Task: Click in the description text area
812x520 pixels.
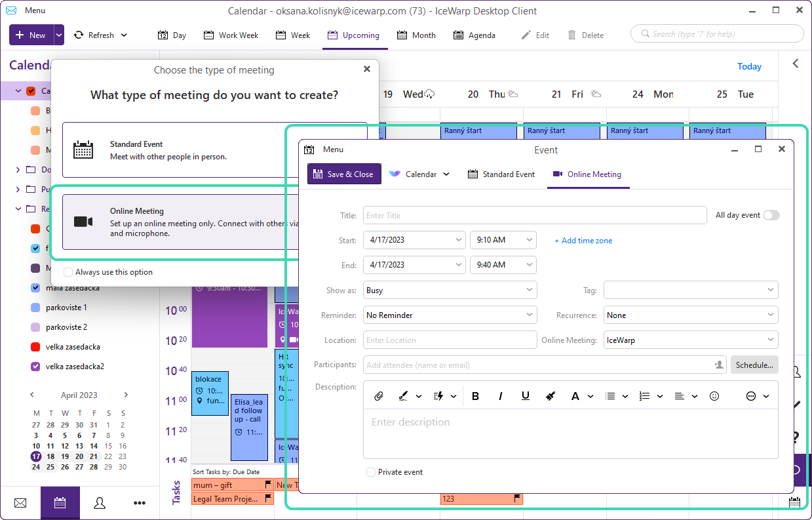Action: point(571,434)
